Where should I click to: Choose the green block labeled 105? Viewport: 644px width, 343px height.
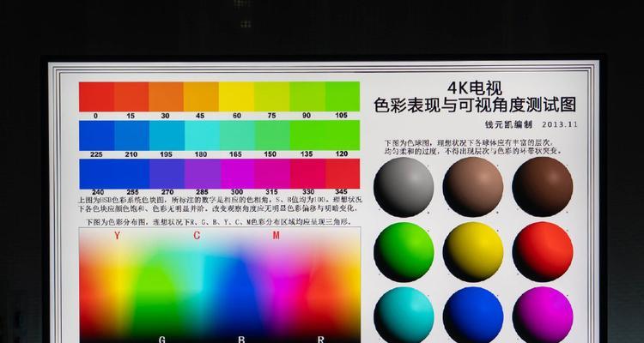343,97
